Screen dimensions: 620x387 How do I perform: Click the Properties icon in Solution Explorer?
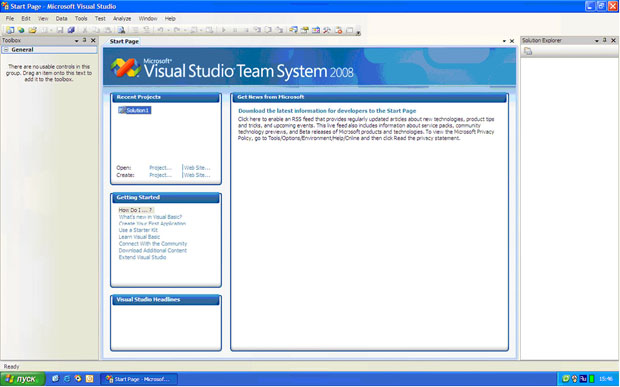(528, 51)
